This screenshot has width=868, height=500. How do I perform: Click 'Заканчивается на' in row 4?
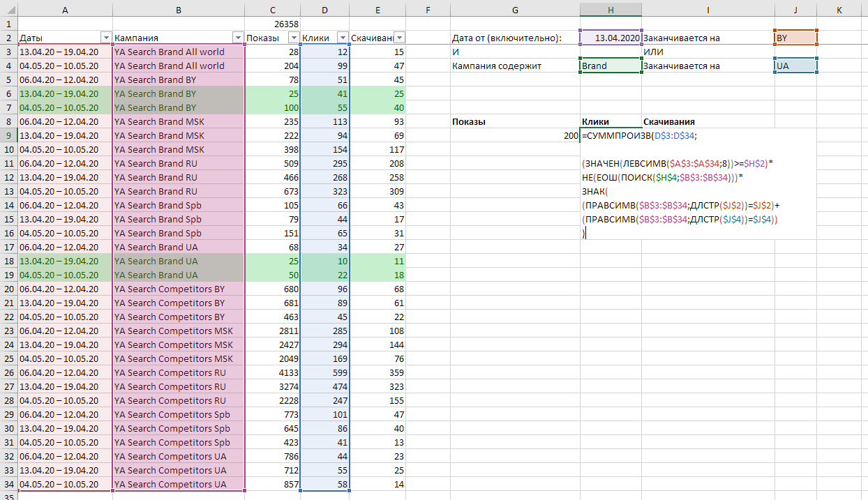[681, 66]
